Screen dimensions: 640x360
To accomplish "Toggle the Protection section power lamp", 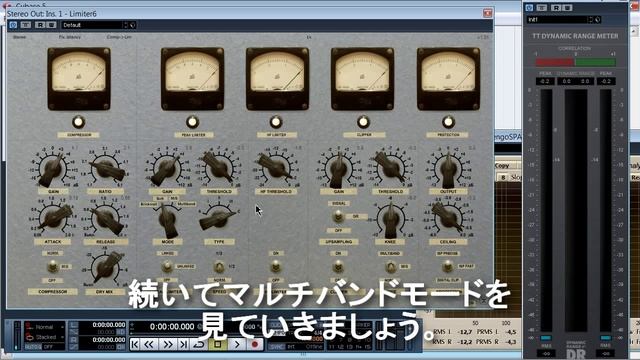I will point(448,122).
